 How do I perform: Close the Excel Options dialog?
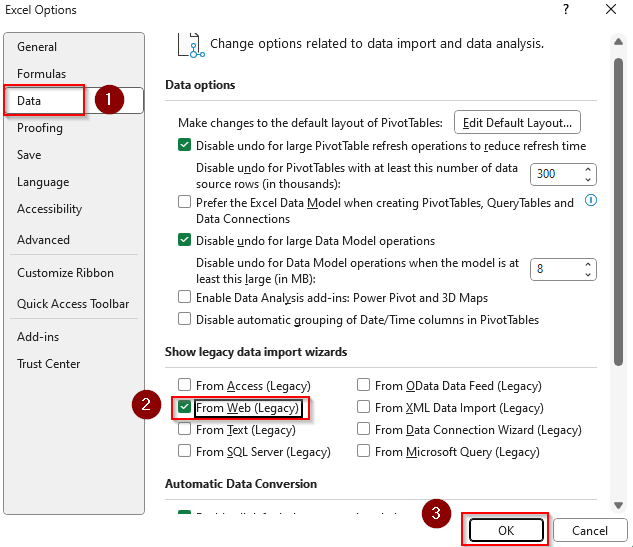(x=611, y=9)
